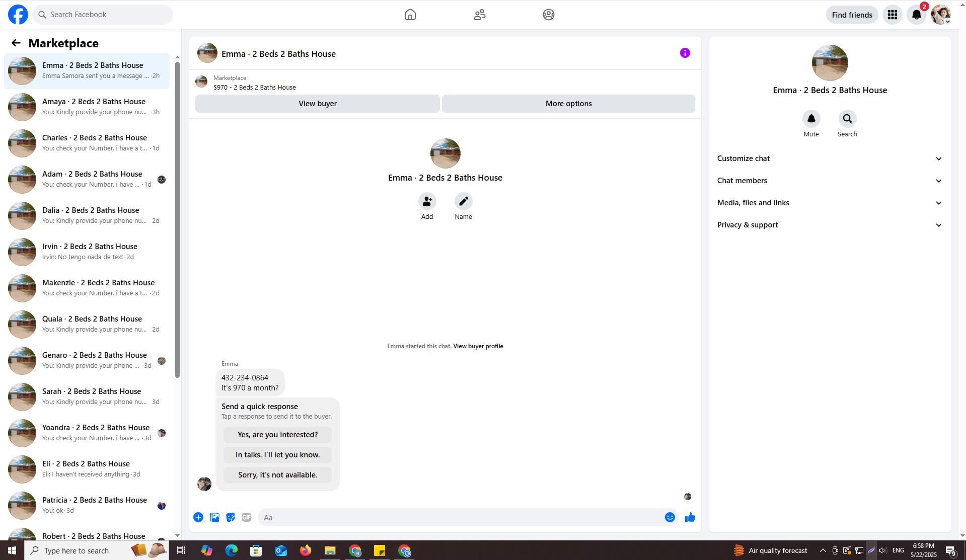The height and width of the screenshot is (560, 966).
Task: Open Makenzie's conversation in the list
Action: coord(87,288)
